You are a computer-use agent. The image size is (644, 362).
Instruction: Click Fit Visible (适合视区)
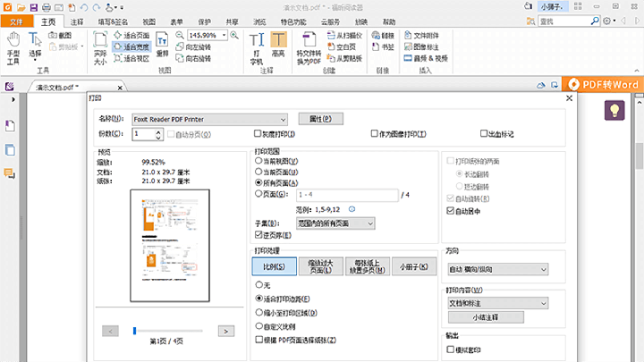[x=131, y=58]
